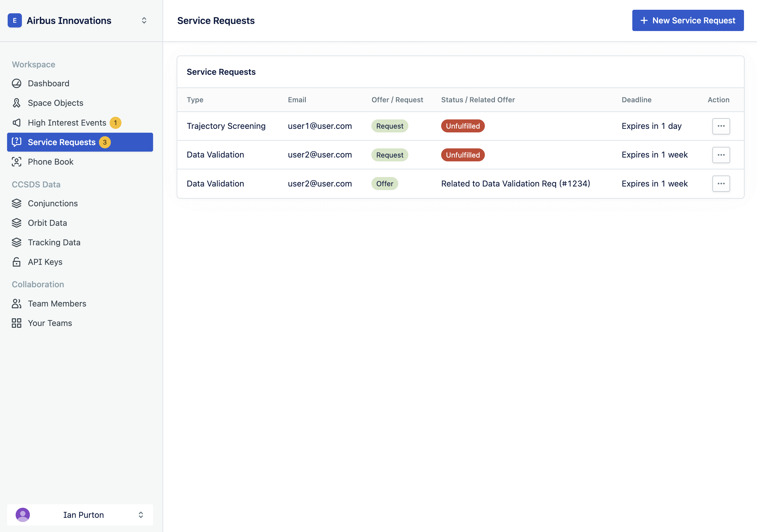The image size is (757, 532).
Task: Click the Ian Purton avatar image
Action: [23, 515]
